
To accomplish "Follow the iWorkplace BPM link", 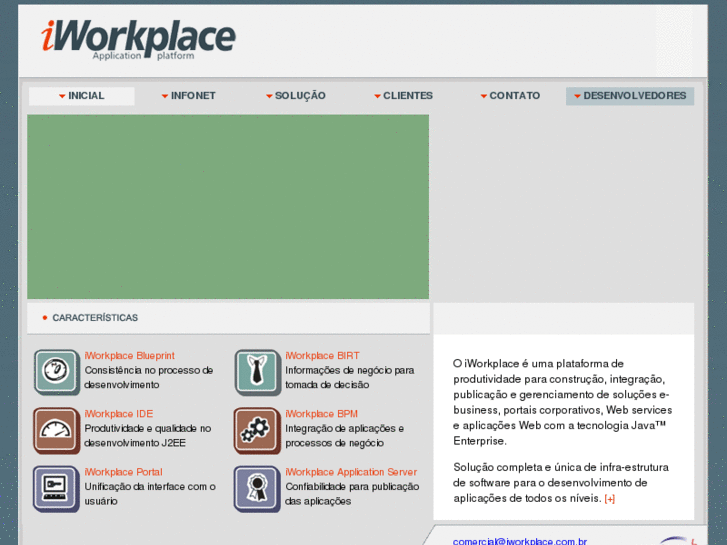I will pyautogui.click(x=321, y=414).
